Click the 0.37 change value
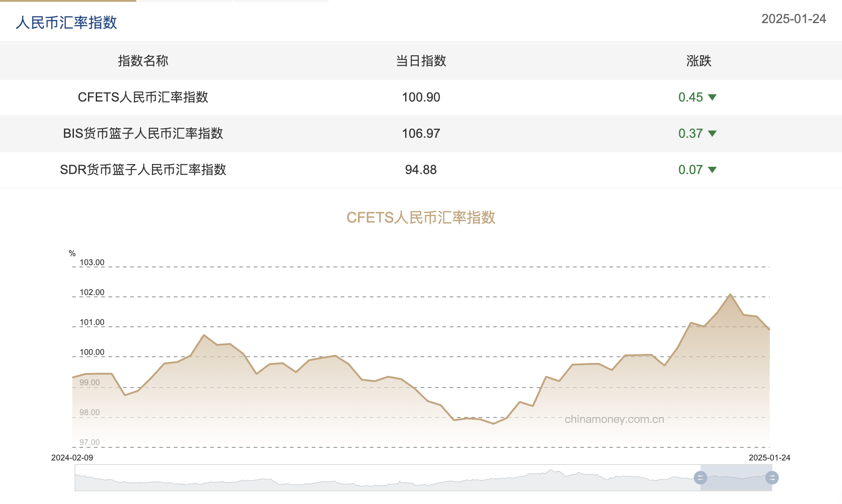This screenshot has height=504, width=842. 690,133
